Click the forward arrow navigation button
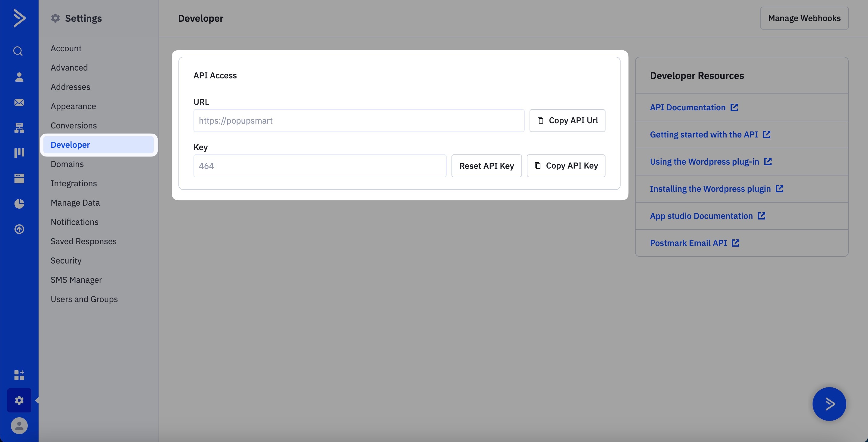 (829, 404)
